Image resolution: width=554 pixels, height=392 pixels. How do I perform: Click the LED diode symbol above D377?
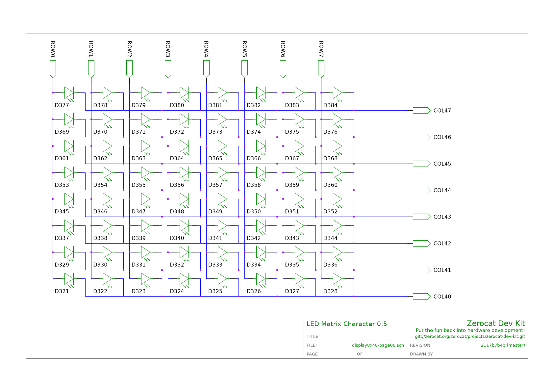point(69,93)
